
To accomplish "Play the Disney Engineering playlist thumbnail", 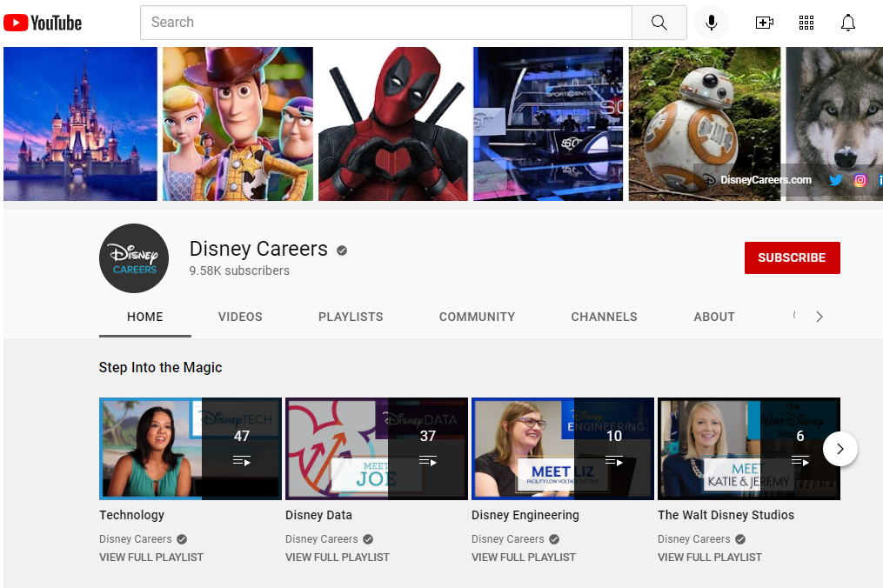I will 563,449.
